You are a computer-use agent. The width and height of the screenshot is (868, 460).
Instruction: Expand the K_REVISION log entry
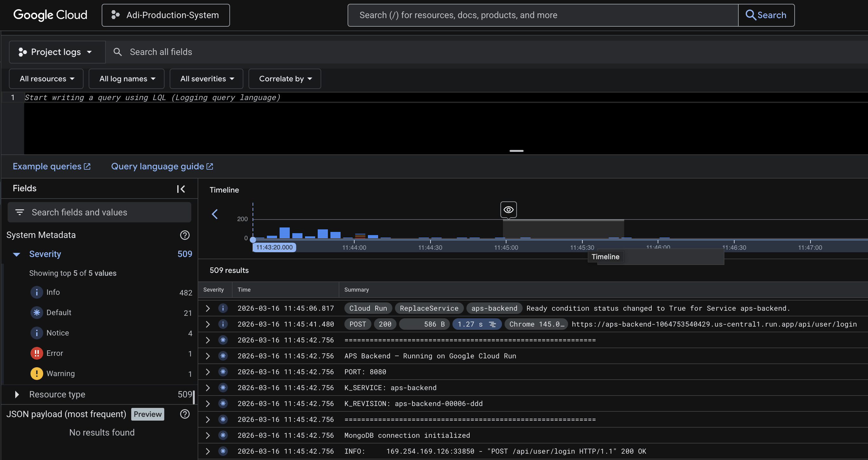coord(208,404)
